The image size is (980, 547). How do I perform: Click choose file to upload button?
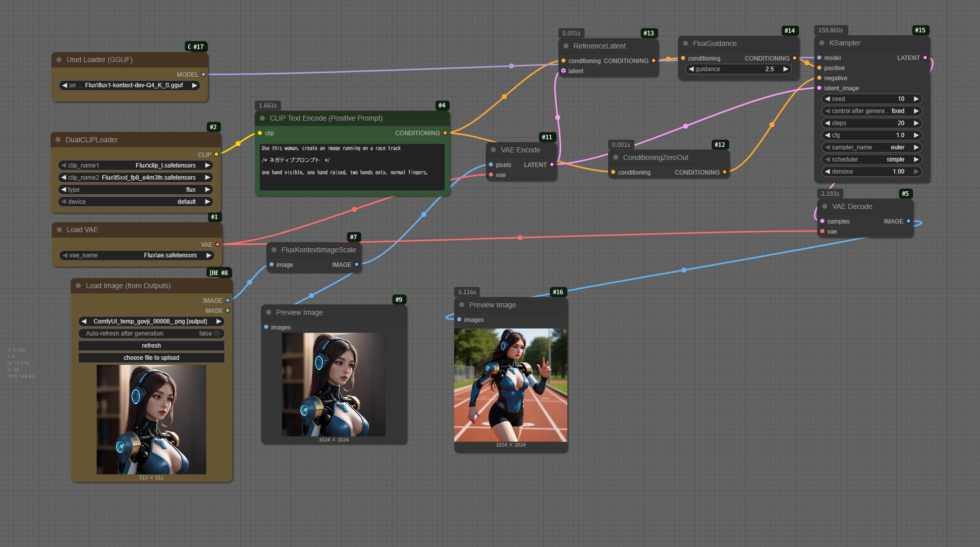151,358
